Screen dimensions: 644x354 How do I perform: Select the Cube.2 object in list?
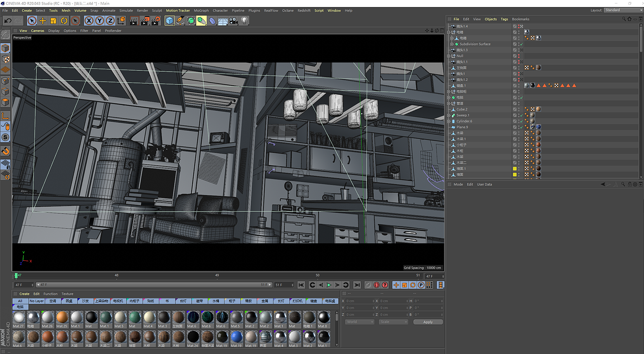tap(462, 109)
